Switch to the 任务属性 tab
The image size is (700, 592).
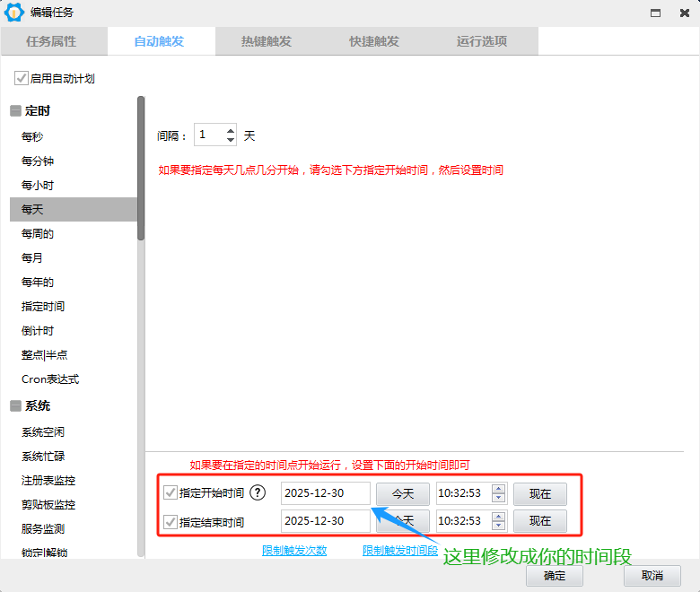click(x=51, y=41)
